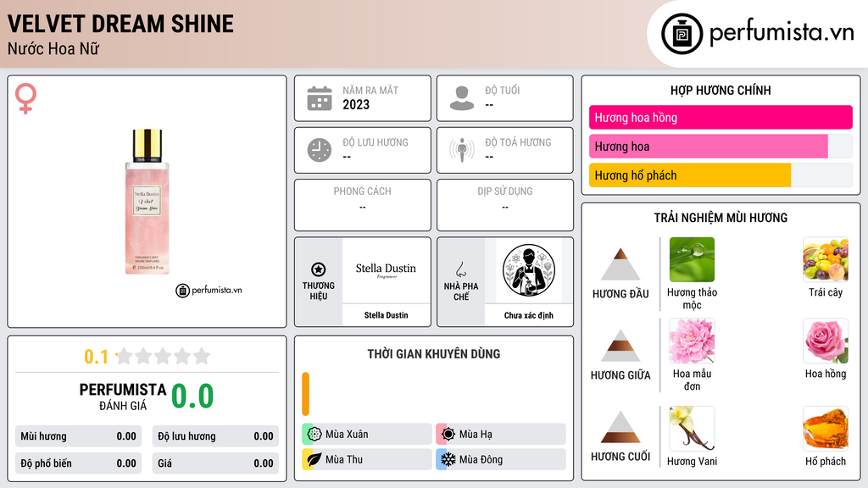
Task: Click the orange 0.1 rating value
Action: click(x=97, y=357)
